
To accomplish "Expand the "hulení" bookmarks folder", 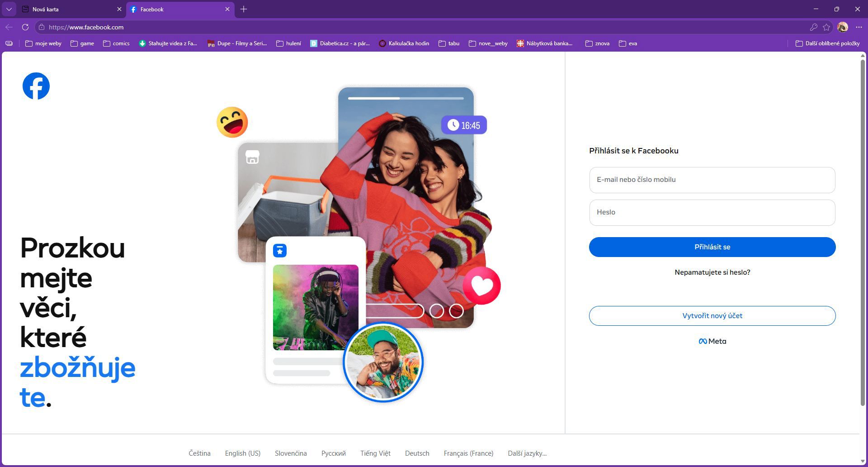I will [x=288, y=43].
